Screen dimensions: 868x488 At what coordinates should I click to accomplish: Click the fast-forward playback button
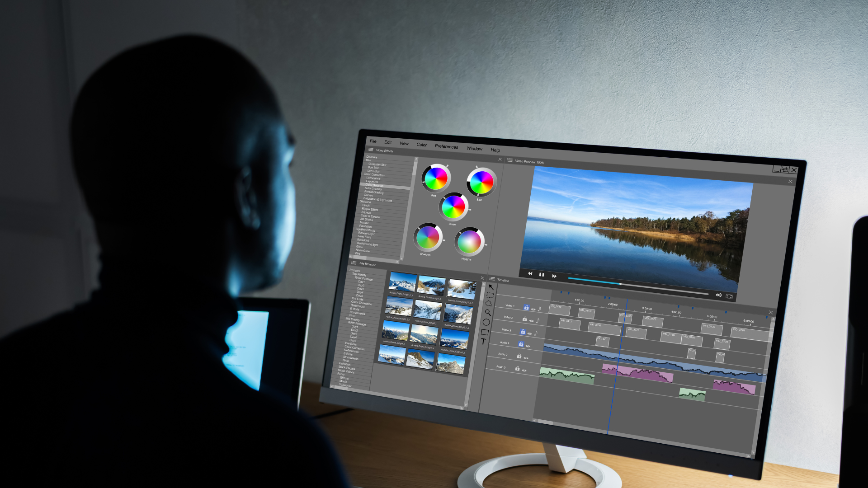pyautogui.click(x=554, y=276)
